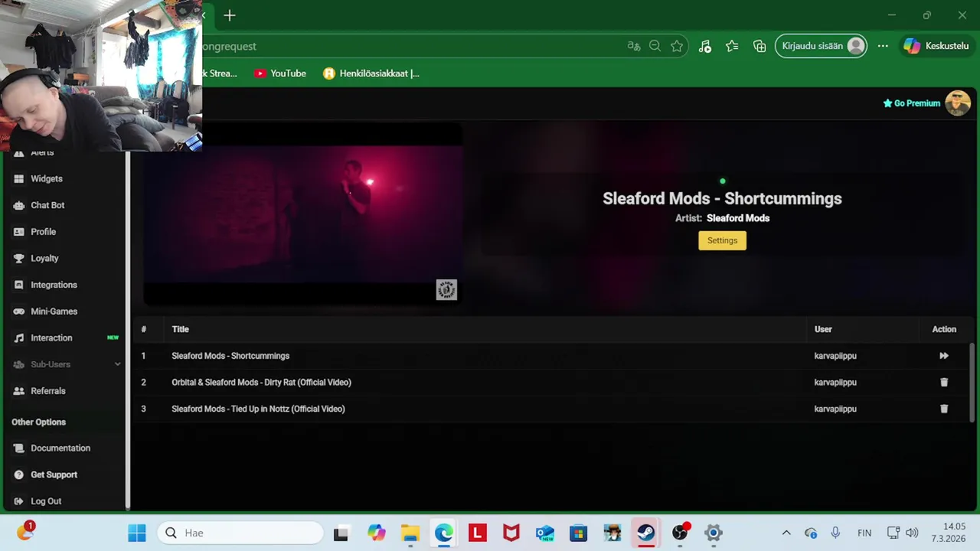Click the Chat Bot robot icon
Screen dimensions: 980x551
tap(19, 205)
